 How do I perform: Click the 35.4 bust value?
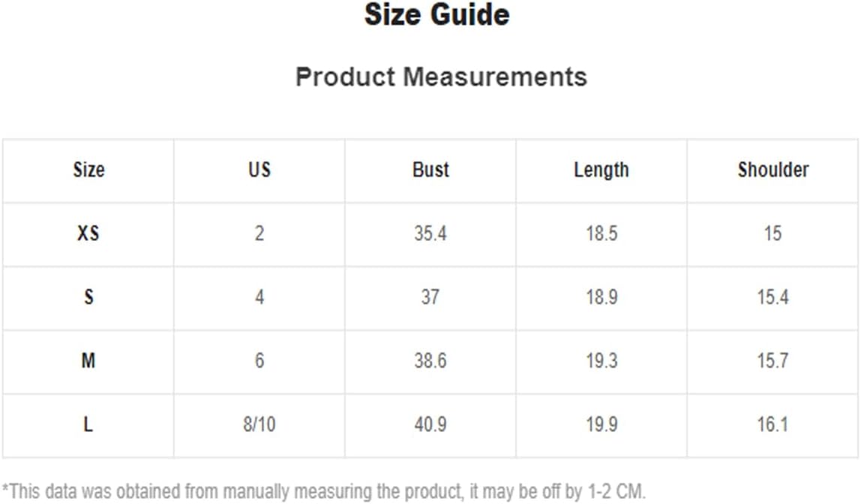click(430, 233)
